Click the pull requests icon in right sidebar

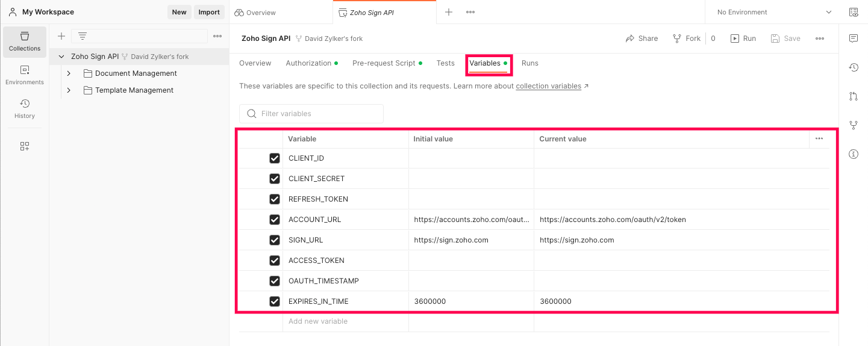(x=853, y=96)
